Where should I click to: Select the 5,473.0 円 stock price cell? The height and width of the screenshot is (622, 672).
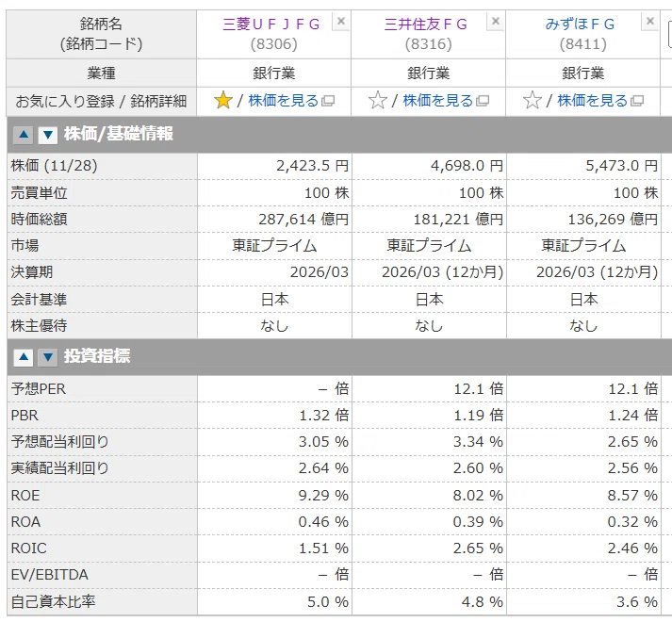pos(583,166)
